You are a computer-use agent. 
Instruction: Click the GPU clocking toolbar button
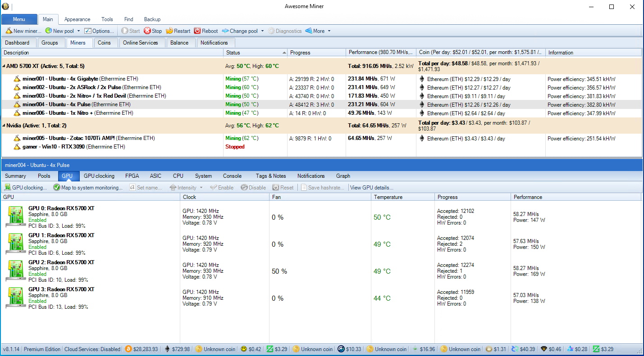[x=26, y=188]
